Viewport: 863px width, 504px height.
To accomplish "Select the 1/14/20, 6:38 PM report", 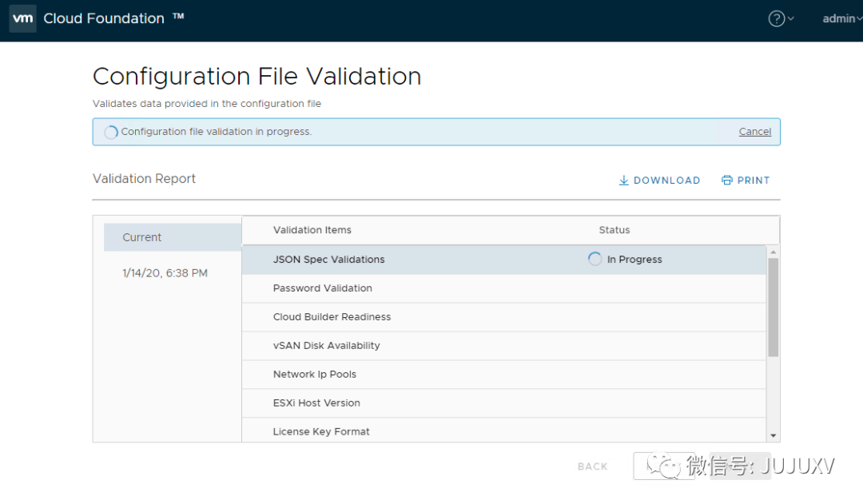I will (x=165, y=273).
